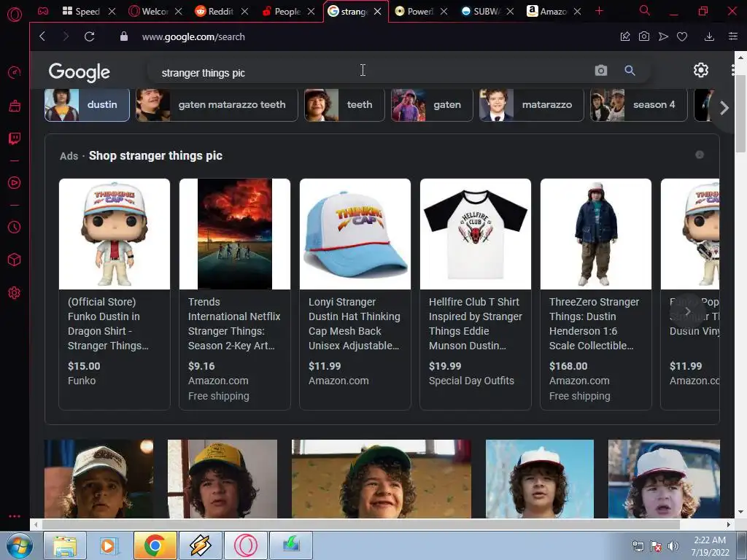Open Windows Explorer from taskbar
The image size is (747, 560).
click(65, 545)
